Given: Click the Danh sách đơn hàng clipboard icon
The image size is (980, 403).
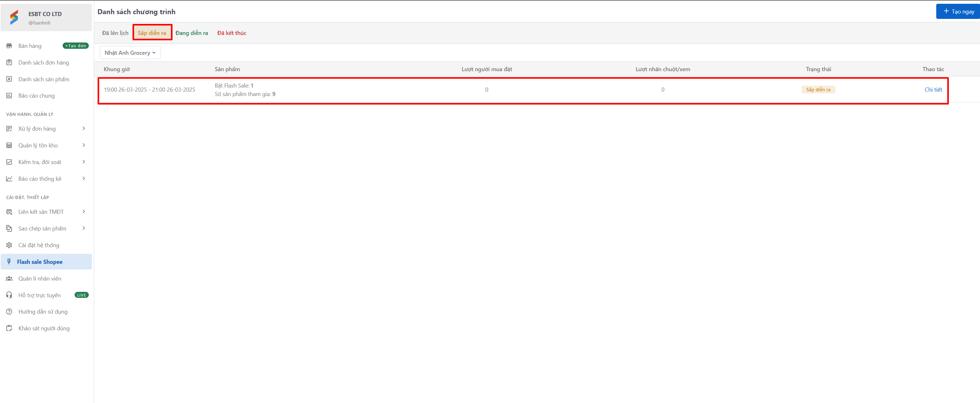Looking at the screenshot, I should click(x=9, y=62).
